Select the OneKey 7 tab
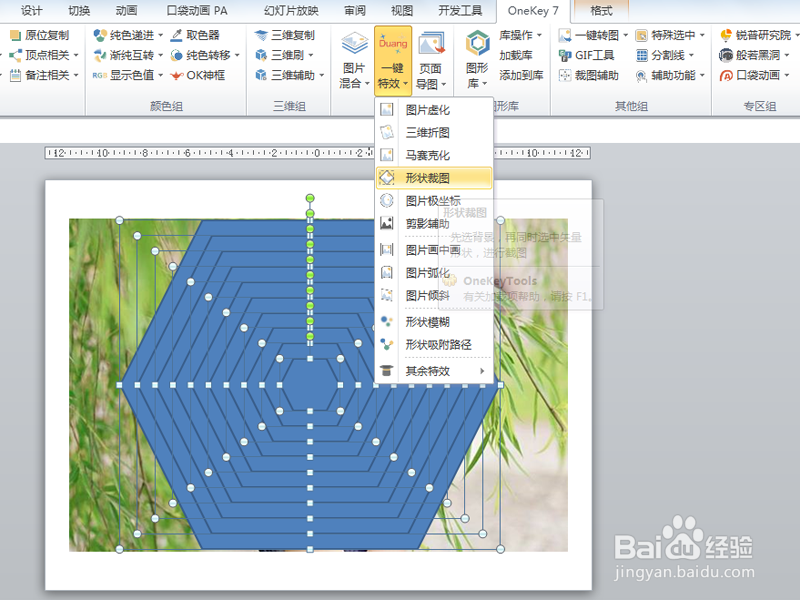This screenshot has width=800, height=600. pos(533,10)
